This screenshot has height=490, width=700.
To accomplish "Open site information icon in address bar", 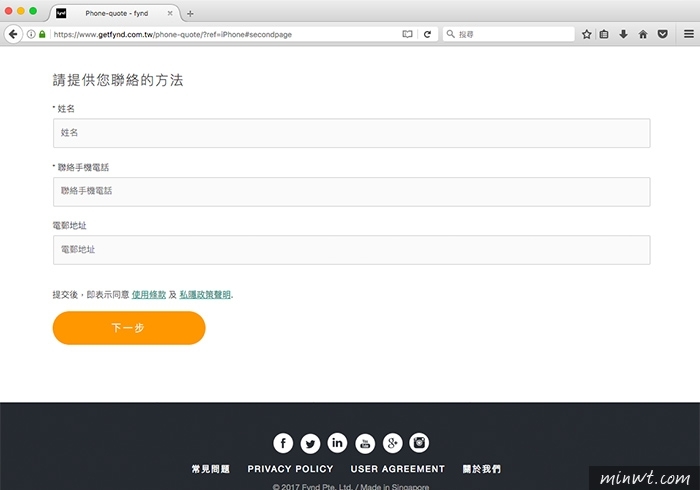I will pyautogui.click(x=31, y=34).
